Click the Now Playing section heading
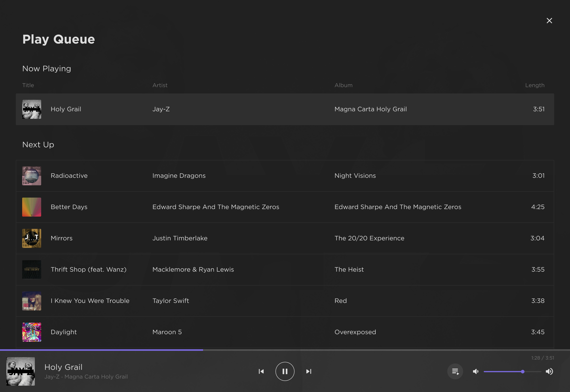Screen dimensions: 570x392 click(47, 69)
